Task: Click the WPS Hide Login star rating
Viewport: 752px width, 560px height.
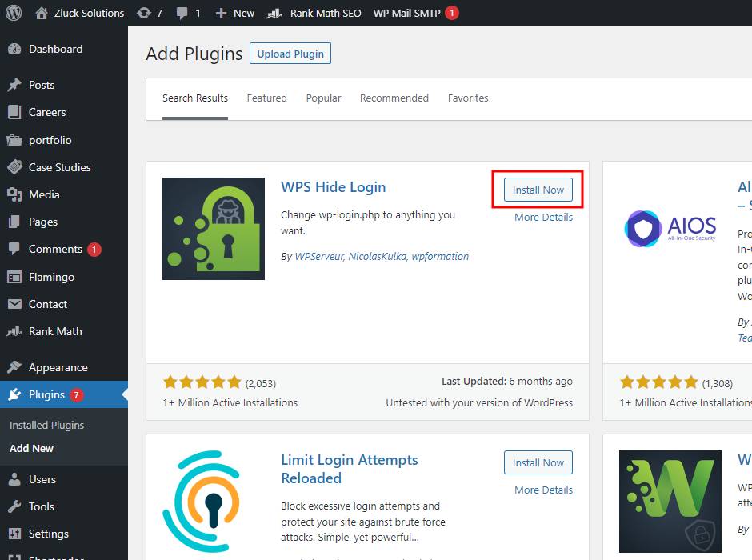Action: pyautogui.click(x=202, y=382)
